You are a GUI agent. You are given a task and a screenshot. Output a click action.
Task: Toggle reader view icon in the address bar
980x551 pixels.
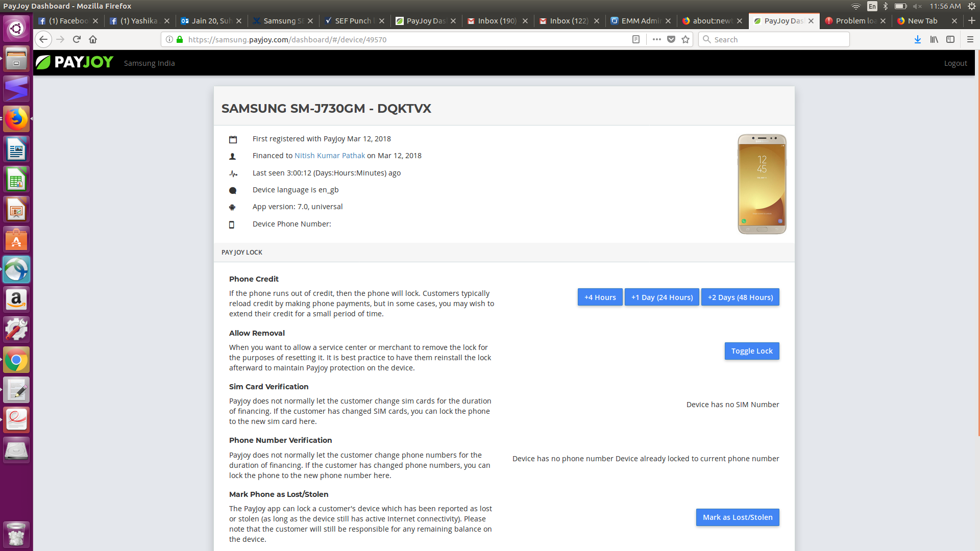click(x=636, y=39)
